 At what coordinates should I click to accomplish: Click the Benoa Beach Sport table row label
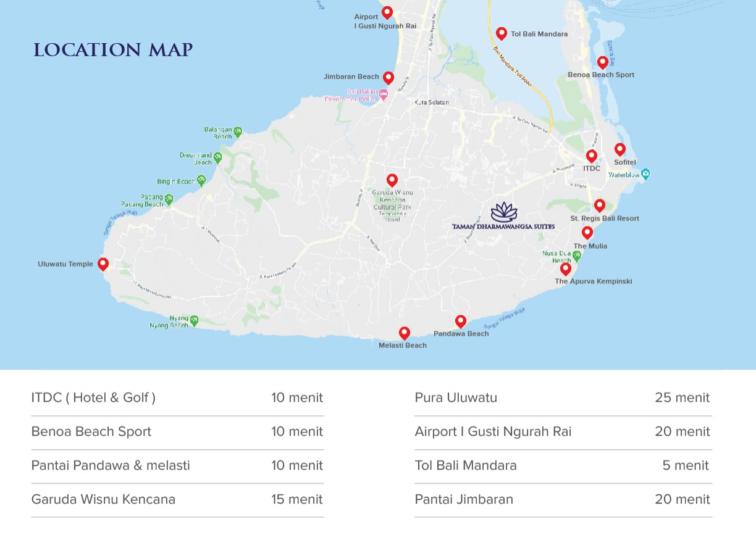[x=91, y=431]
